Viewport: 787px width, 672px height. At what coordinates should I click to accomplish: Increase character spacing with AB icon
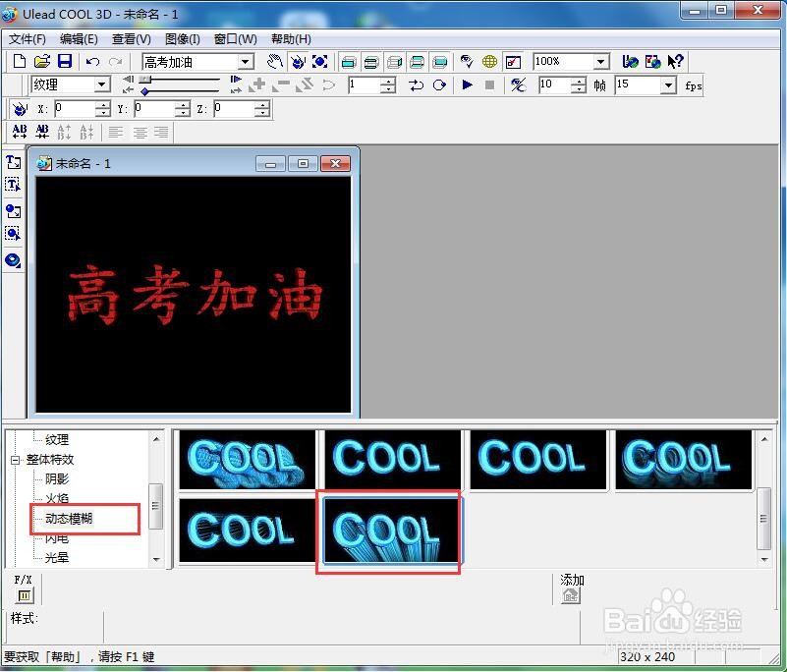tap(19, 132)
